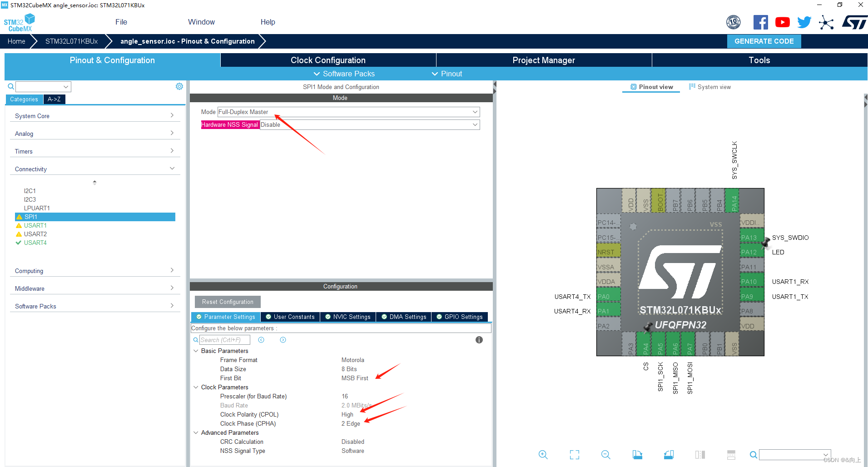868x467 pixels.
Task: Click the 10-year anniversary badge icon
Action: (x=733, y=22)
